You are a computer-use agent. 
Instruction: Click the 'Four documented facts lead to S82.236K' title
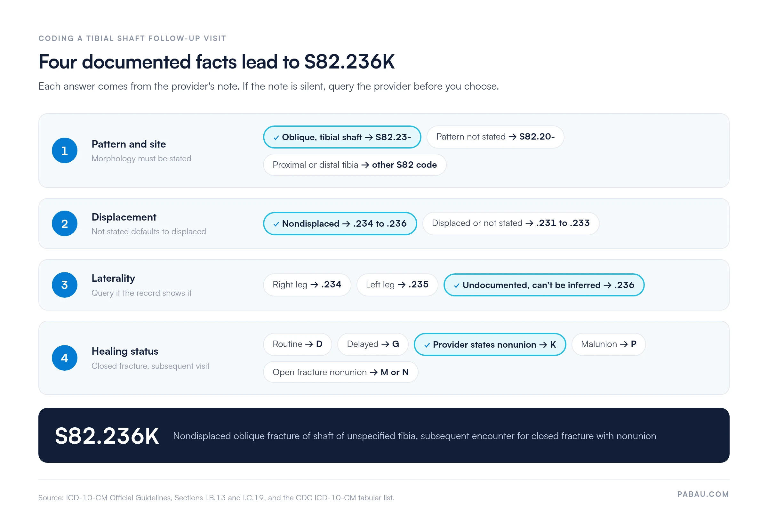217,62
